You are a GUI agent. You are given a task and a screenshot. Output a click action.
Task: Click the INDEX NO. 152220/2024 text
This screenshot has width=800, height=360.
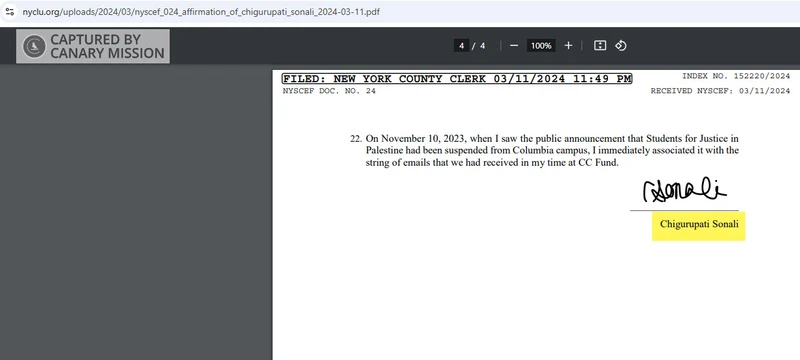736,76
